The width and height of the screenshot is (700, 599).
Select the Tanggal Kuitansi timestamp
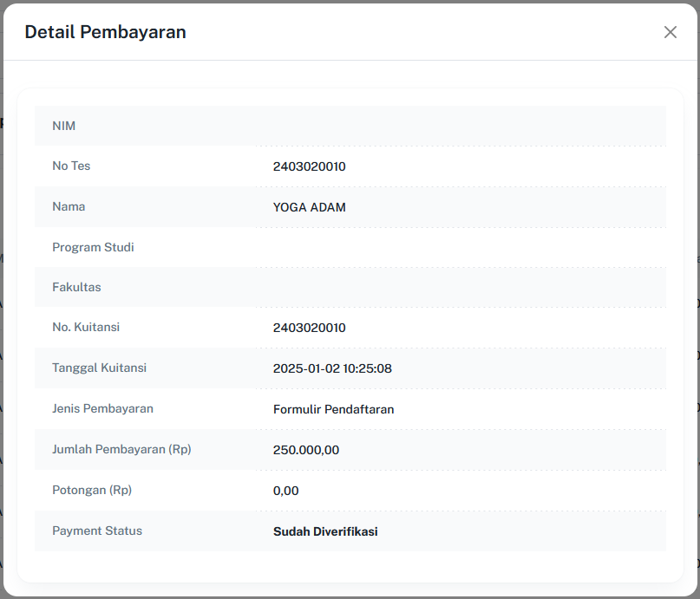333,368
